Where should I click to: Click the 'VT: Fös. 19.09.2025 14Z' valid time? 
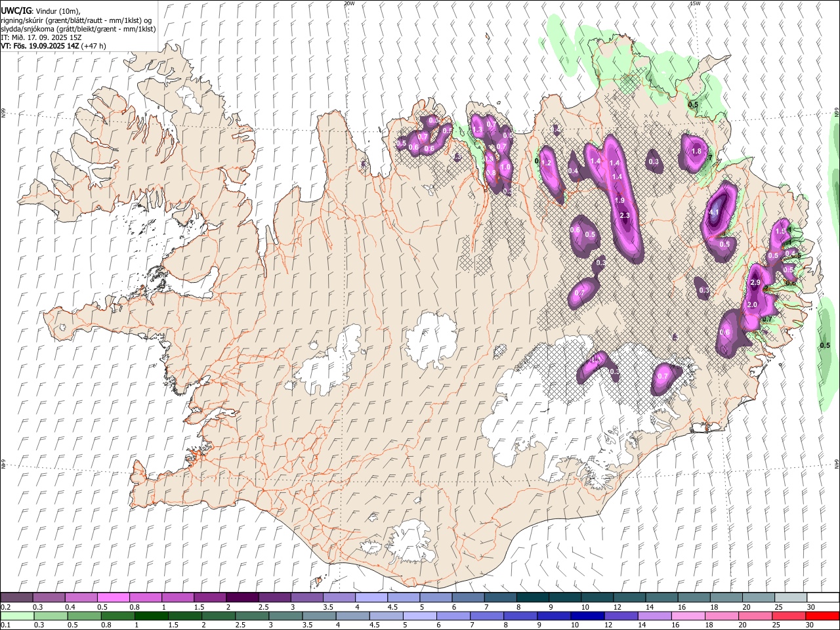point(39,46)
